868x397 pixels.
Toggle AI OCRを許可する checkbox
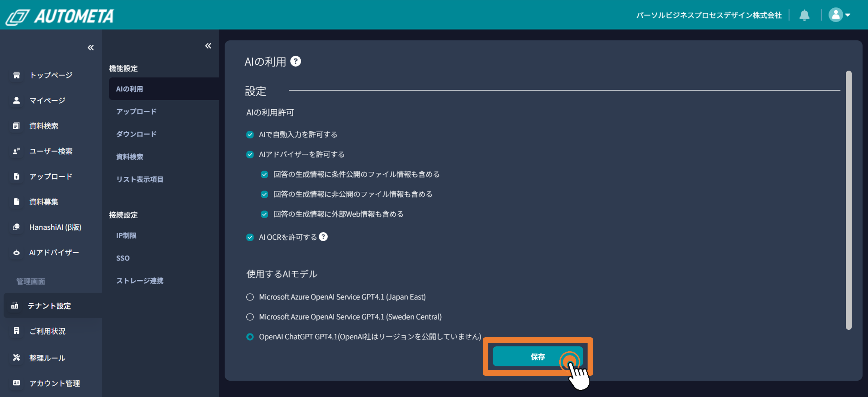(250, 237)
